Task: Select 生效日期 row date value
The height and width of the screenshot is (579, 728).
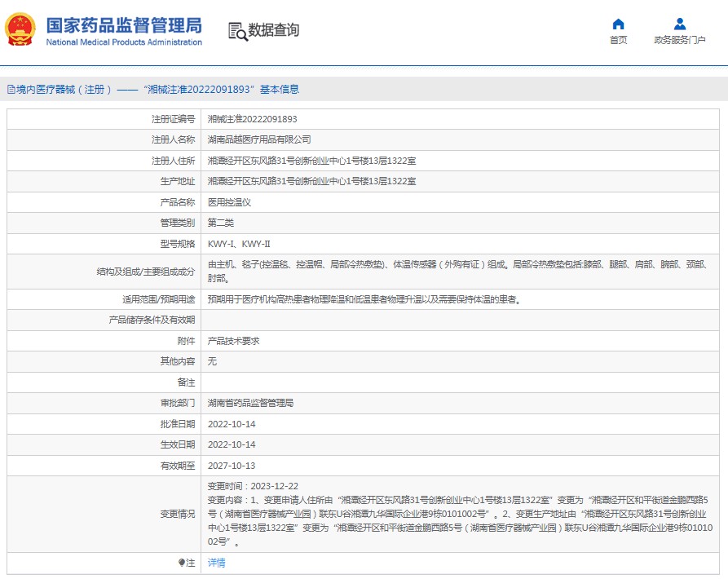Action: pyautogui.click(x=232, y=444)
